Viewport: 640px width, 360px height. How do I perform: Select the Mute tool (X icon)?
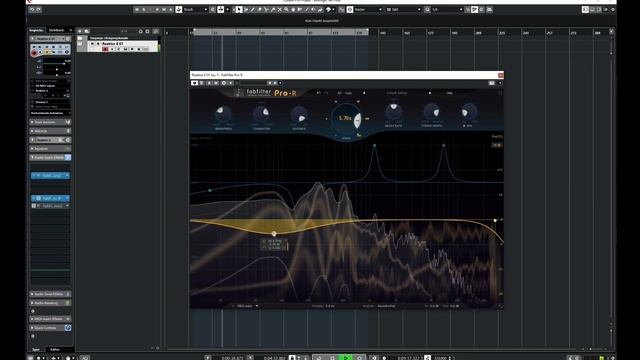pos(280,9)
